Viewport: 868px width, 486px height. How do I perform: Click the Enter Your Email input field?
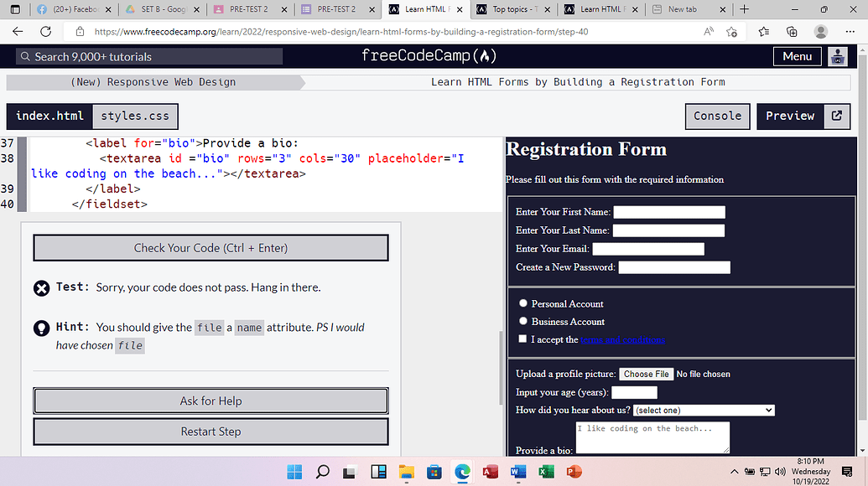(647, 248)
